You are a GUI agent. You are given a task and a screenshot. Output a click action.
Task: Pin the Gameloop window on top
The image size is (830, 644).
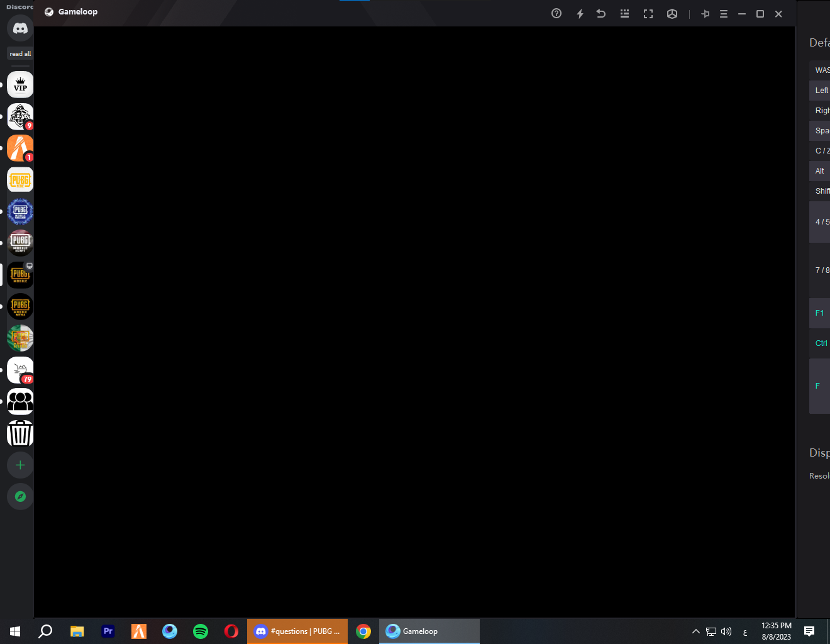tap(705, 14)
